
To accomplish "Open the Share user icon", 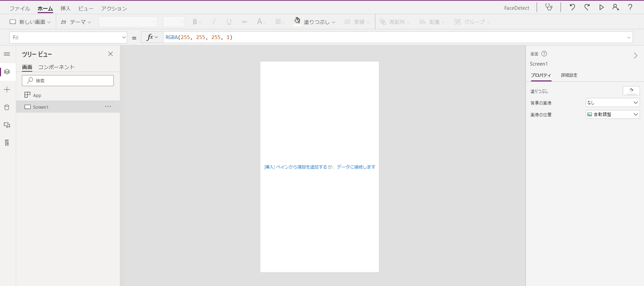I will 616,7.
